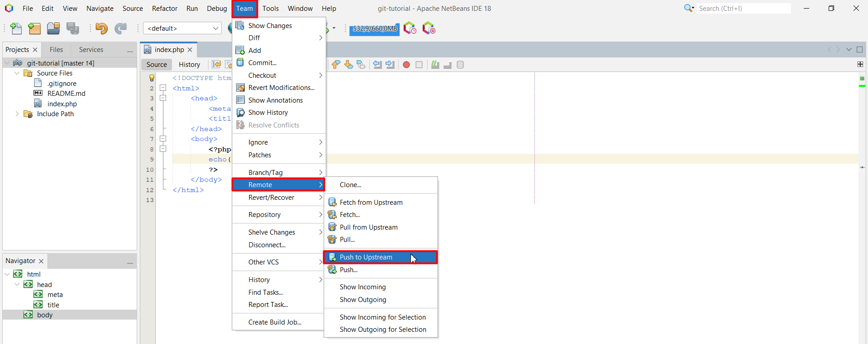868x344 pixels.
Task: Toggle the editor History view button
Action: (x=189, y=65)
